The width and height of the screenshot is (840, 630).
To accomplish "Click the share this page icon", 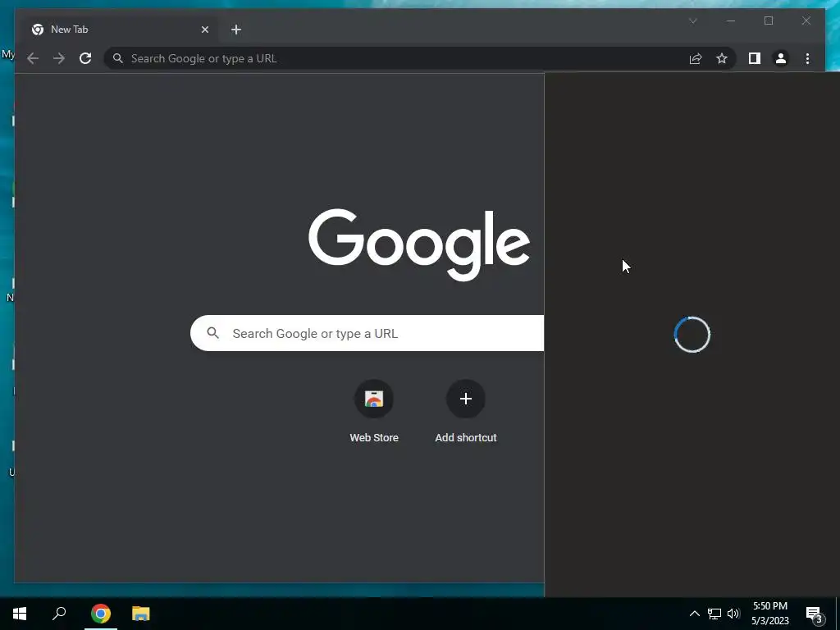I will (x=696, y=58).
